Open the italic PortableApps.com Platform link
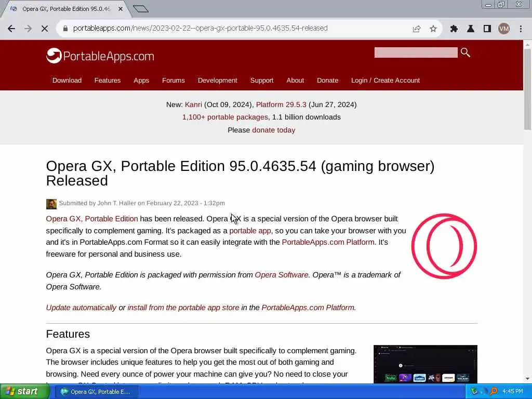Screen dimensions: 532x399 pos(308,308)
